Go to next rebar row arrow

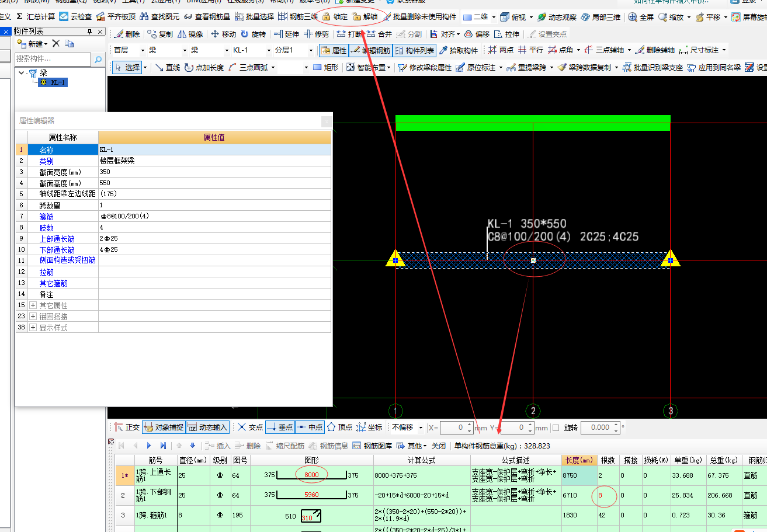[150, 446]
